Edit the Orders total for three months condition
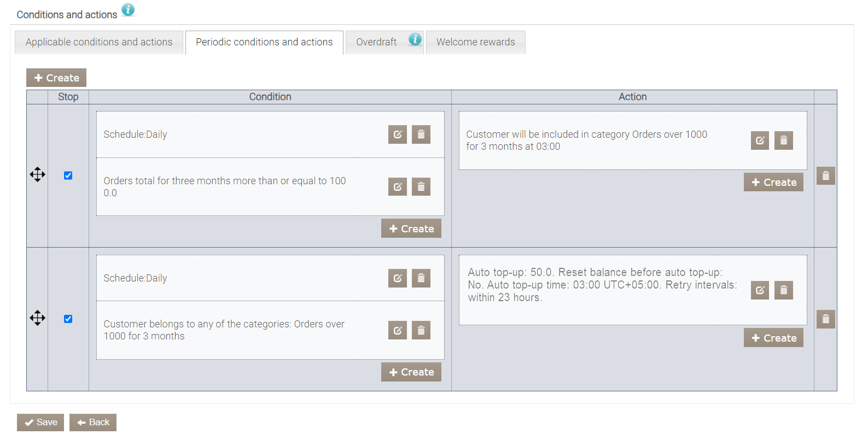Viewport: 868px width, 440px height. pyautogui.click(x=397, y=187)
